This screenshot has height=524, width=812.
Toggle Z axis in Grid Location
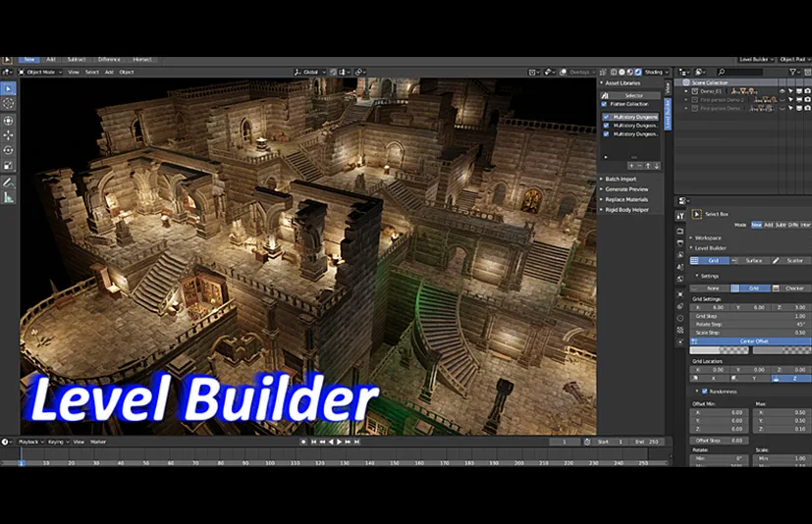tap(791, 379)
